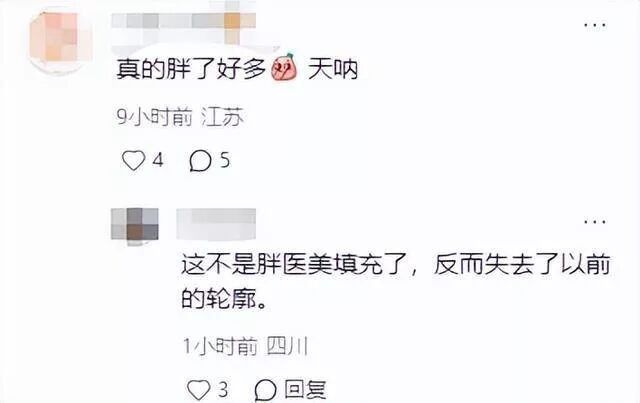Select the comment text '真的胖了好多 天呐'
Viewport: 640px width, 403px height.
point(237,69)
